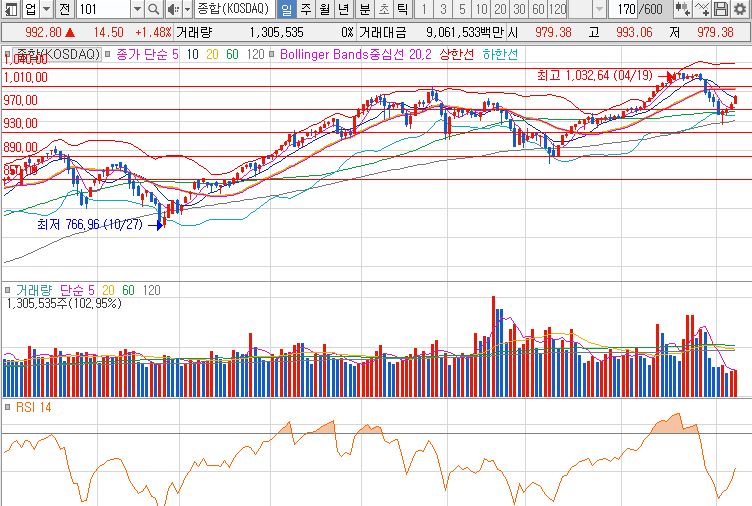Click the 최저 766.96 (10/27) low marker
The image size is (752, 506).
[90, 224]
